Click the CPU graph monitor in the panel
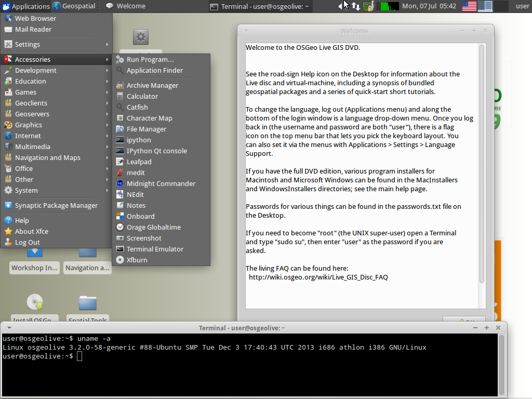The width and height of the screenshot is (532, 399). (x=388, y=6)
